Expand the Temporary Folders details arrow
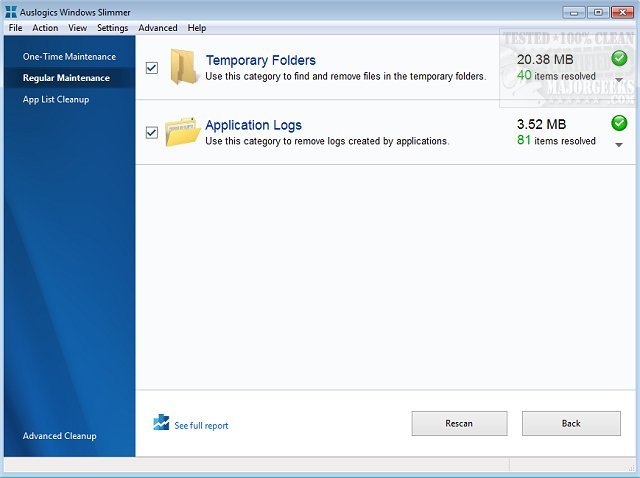640x478 pixels. pyautogui.click(x=619, y=80)
